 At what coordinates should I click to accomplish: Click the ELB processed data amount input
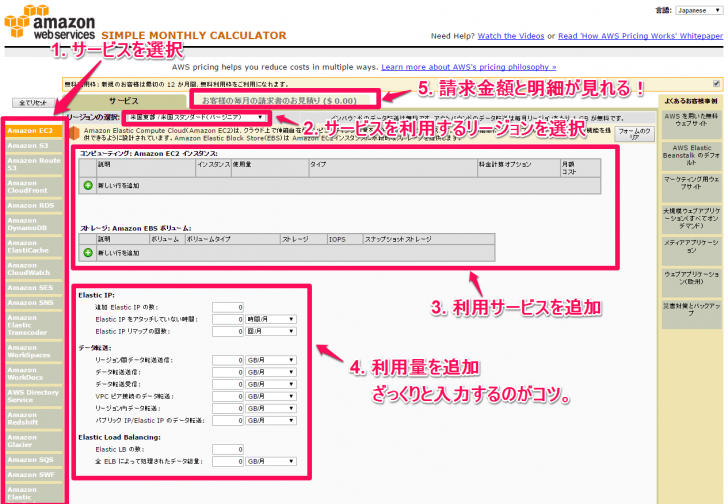pyautogui.click(x=228, y=461)
